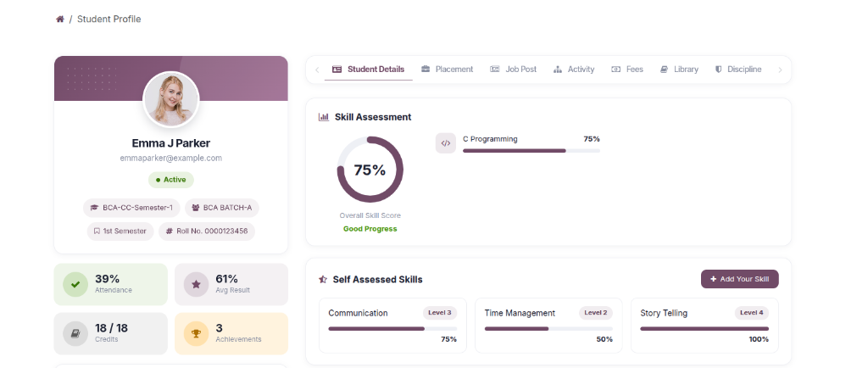Click the group icon on BCA BATCH-A

196,208
